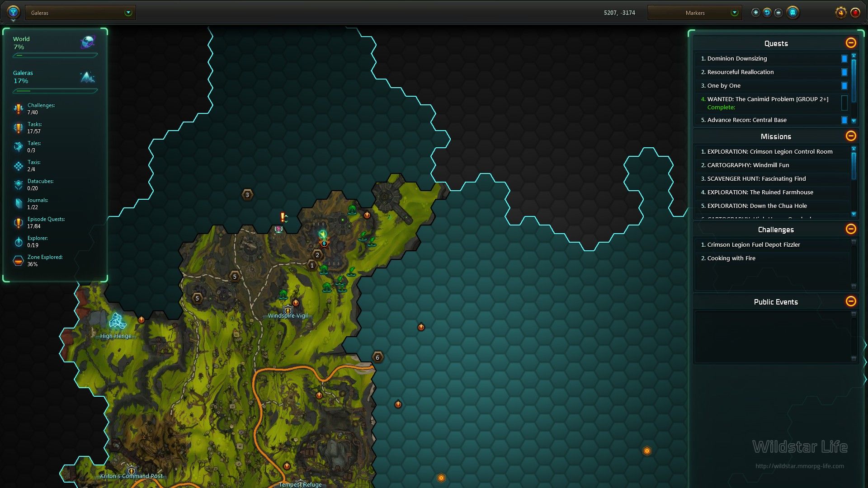868x488 pixels.
Task: Click the map coordinates readout 5207, -3174
Action: [x=619, y=13]
